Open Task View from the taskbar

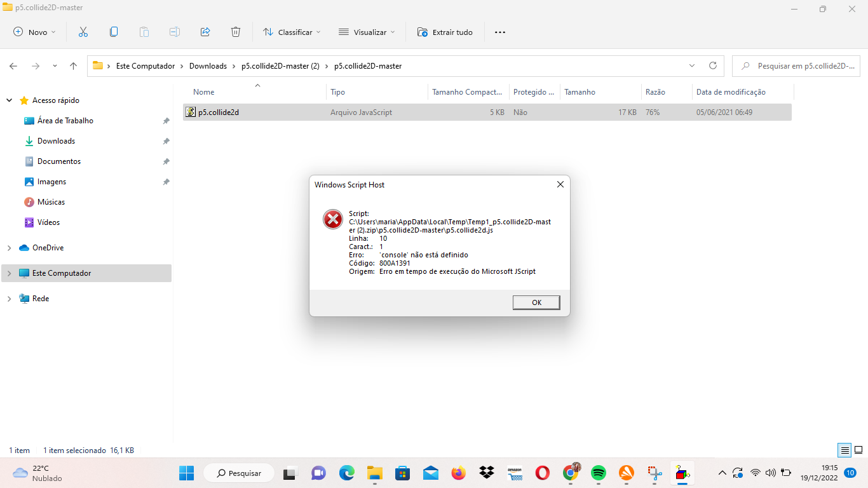click(x=290, y=473)
